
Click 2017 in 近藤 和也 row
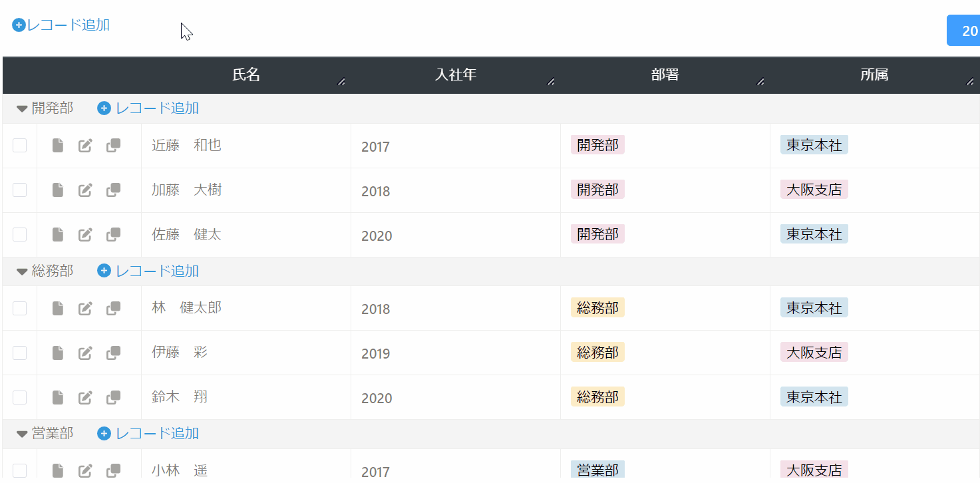375,146
